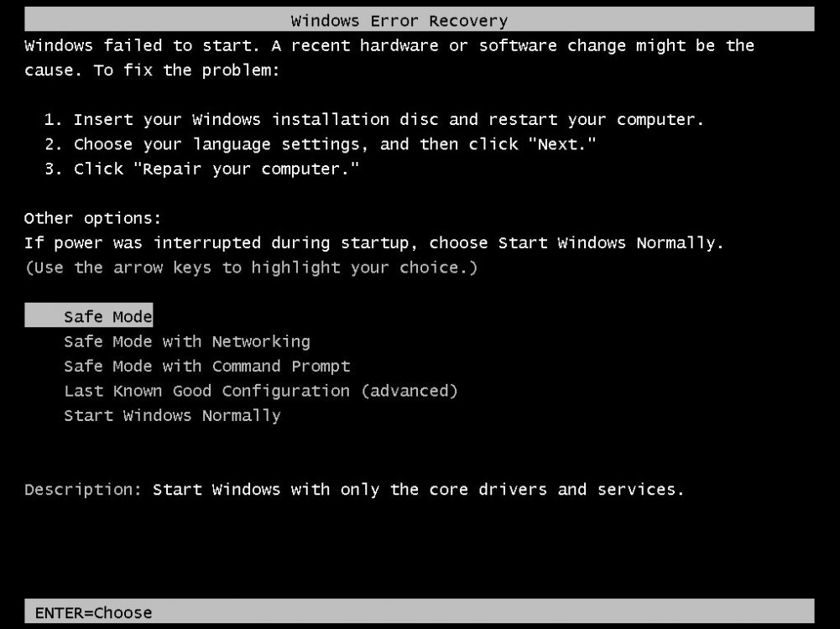Click the "(advanced)" label of Last Known Good
Viewport: 840px width, 629px height.
click(x=410, y=392)
